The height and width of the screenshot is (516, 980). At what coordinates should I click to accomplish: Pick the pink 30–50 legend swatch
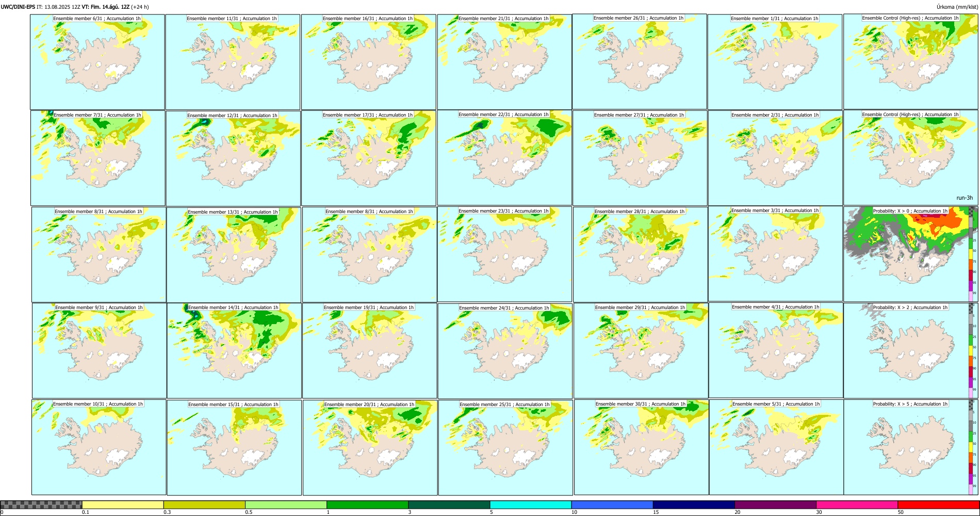tap(857, 505)
